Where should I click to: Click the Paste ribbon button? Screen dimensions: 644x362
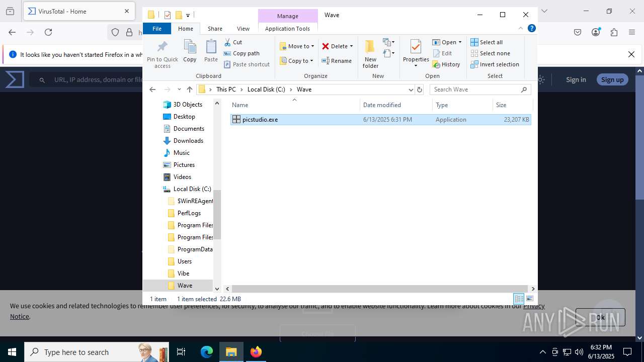click(211, 52)
